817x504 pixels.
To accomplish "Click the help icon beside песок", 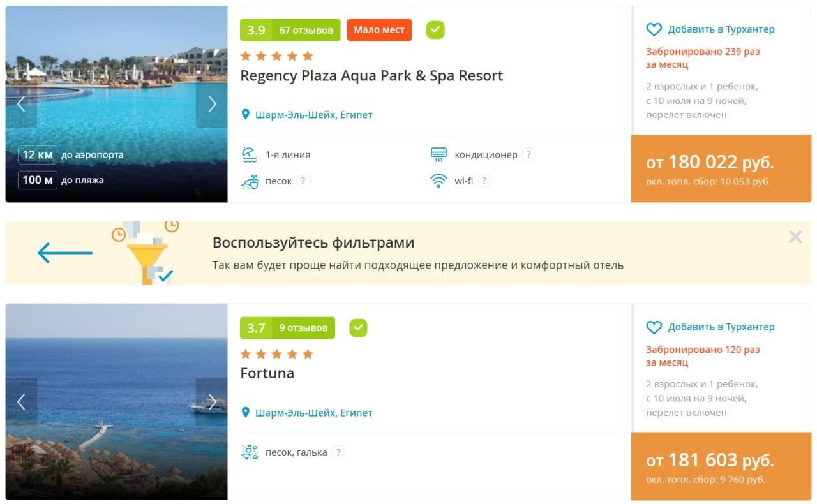I will (x=303, y=181).
